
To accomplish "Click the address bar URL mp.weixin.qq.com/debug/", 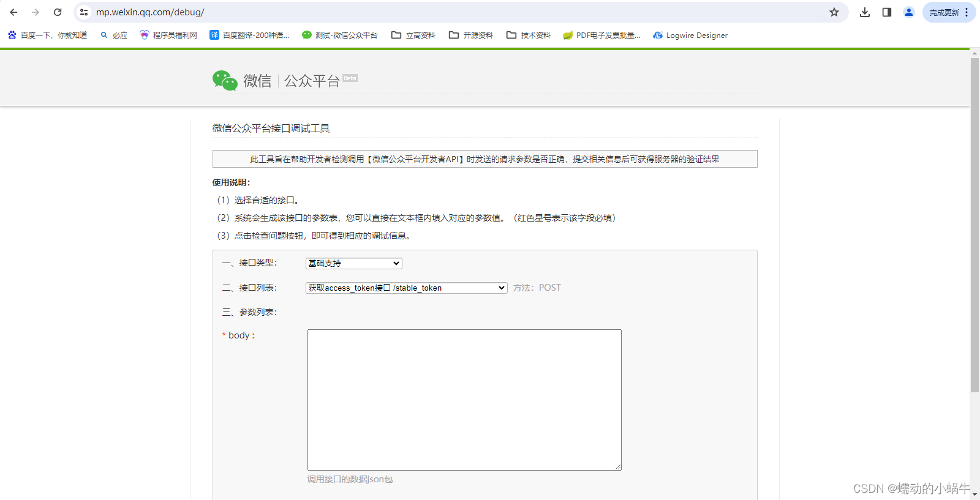I will click(x=150, y=12).
